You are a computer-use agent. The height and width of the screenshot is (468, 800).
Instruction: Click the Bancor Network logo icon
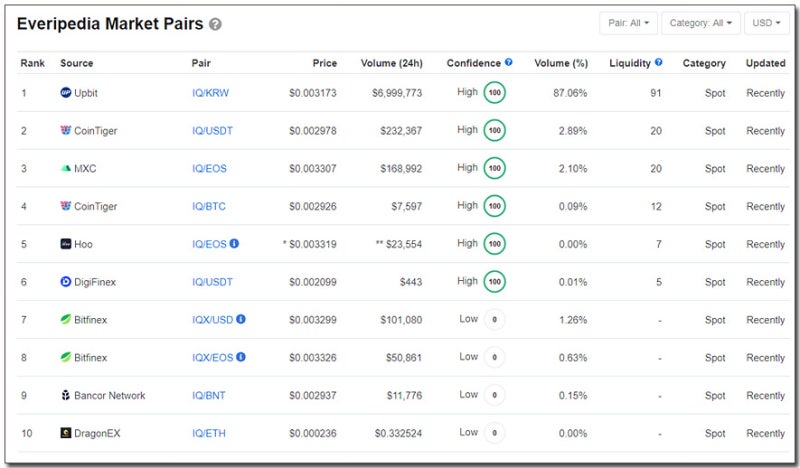65,395
